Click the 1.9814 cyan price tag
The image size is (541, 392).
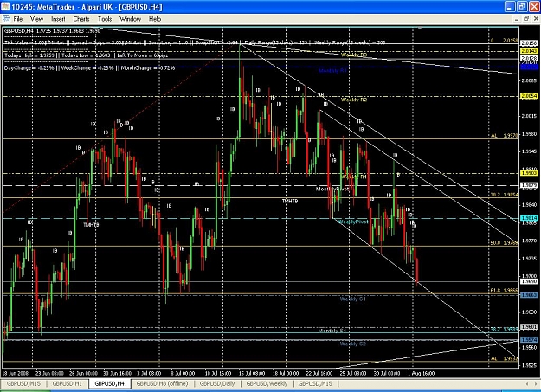tap(529, 218)
